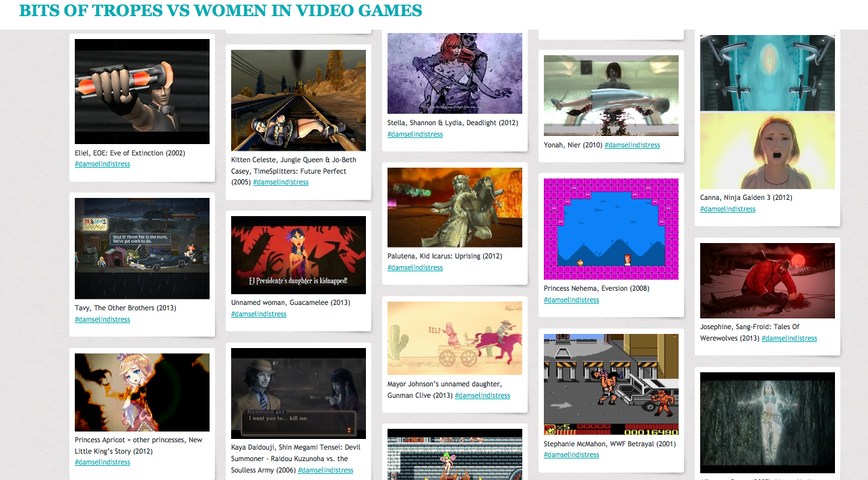Open the Bits of Tropes vs Women title link
This screenshot has width=868, height=480.
pyautogui.click(x=220, y=11)
